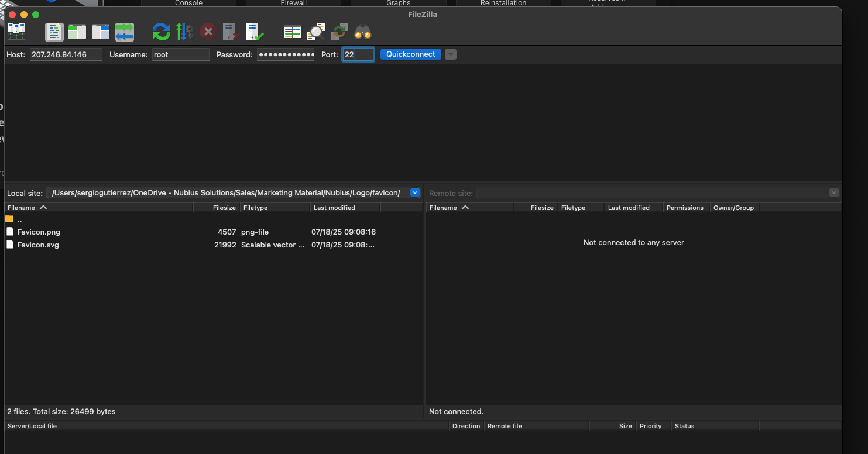The height and width of the screenshot is (454, 868).
Task: Expand the Remote site path dropdown
Action: (833, 193)
